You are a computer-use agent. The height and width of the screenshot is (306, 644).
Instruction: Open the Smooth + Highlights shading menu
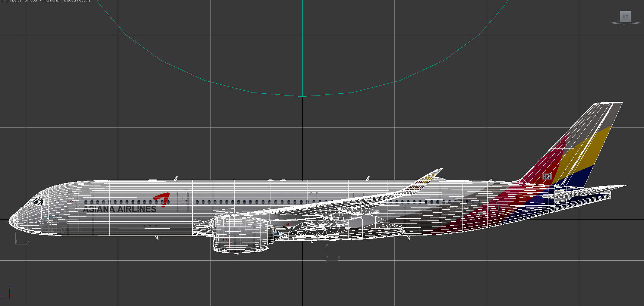tap(56, 1)
